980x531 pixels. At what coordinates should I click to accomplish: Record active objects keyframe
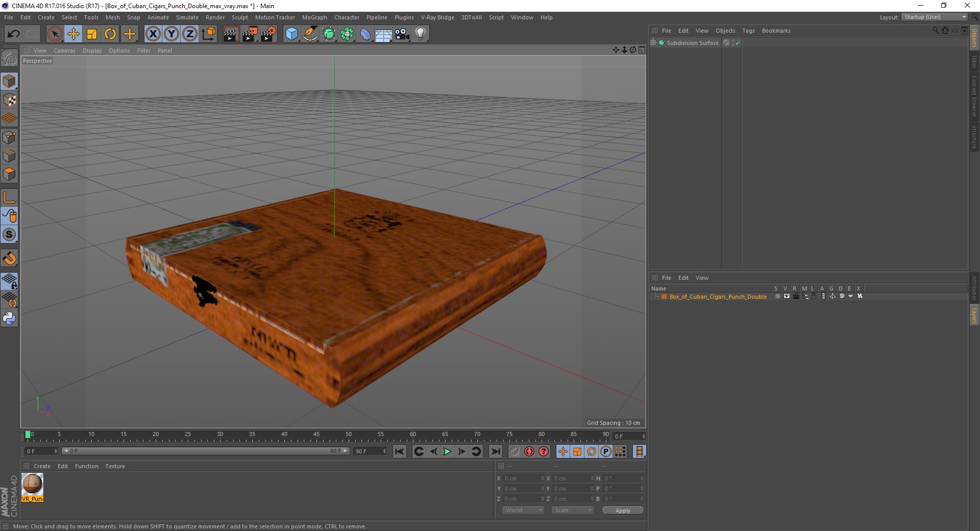tap(515, 451)
